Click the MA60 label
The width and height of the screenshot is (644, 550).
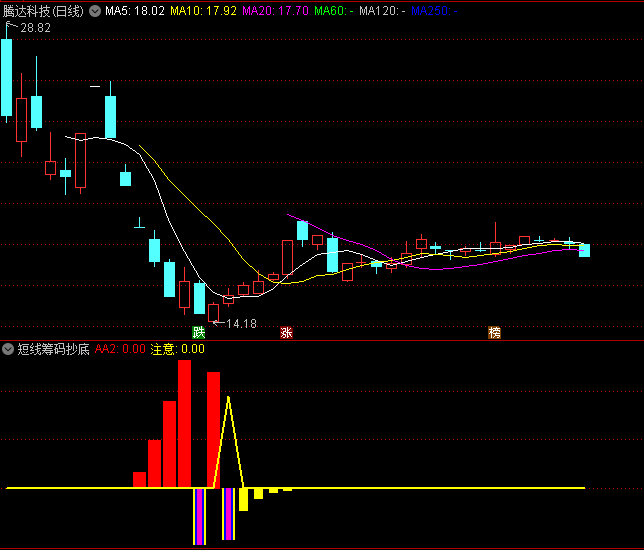click(x=334, y=11)
